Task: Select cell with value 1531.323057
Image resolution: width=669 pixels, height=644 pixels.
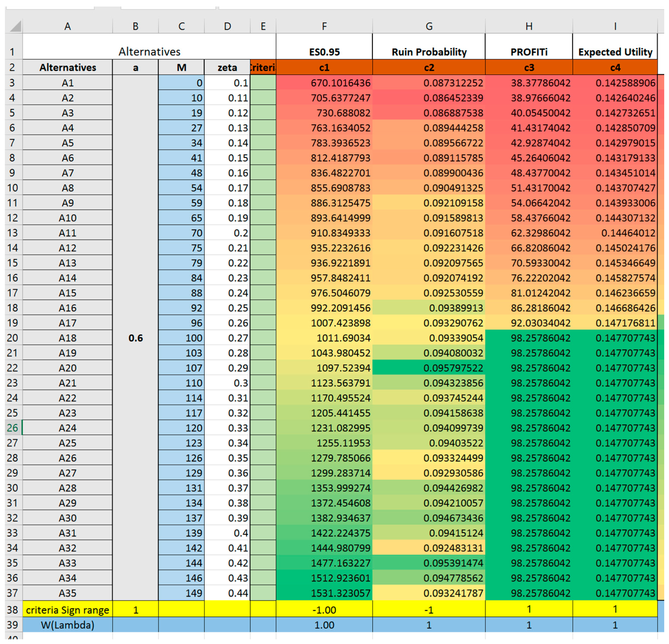Action: coord(324,593)
